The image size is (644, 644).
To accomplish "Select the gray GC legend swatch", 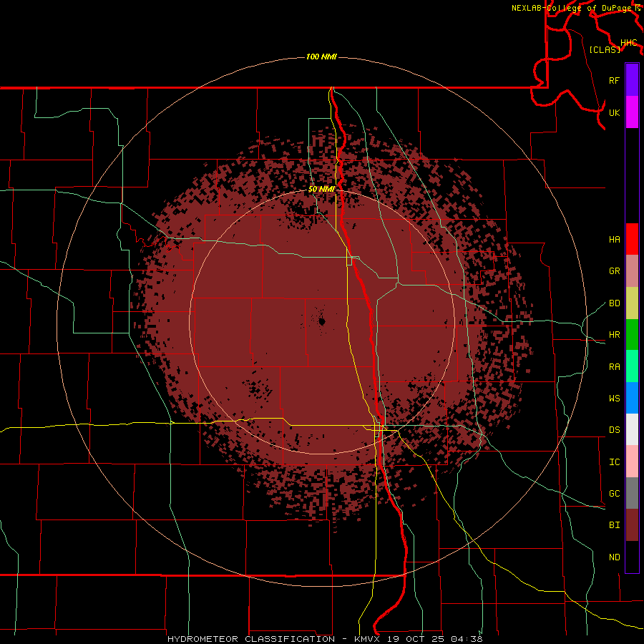I will coord(632,493).
